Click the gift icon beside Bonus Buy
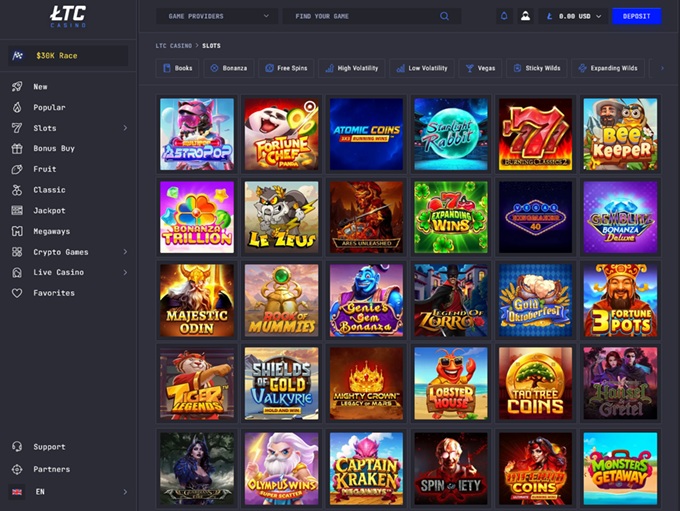Viewport: 680px width, 511px height. click(x=17, y=149)
